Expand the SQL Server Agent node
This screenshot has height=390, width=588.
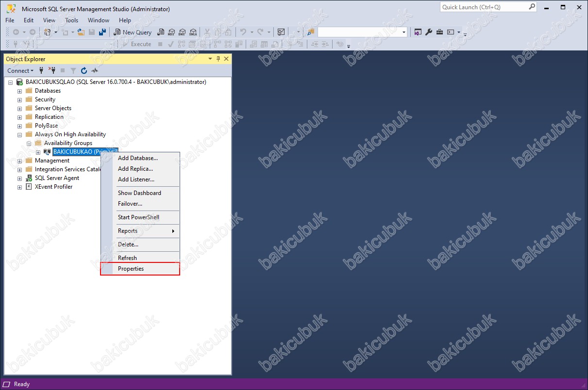tap(19, 178)
